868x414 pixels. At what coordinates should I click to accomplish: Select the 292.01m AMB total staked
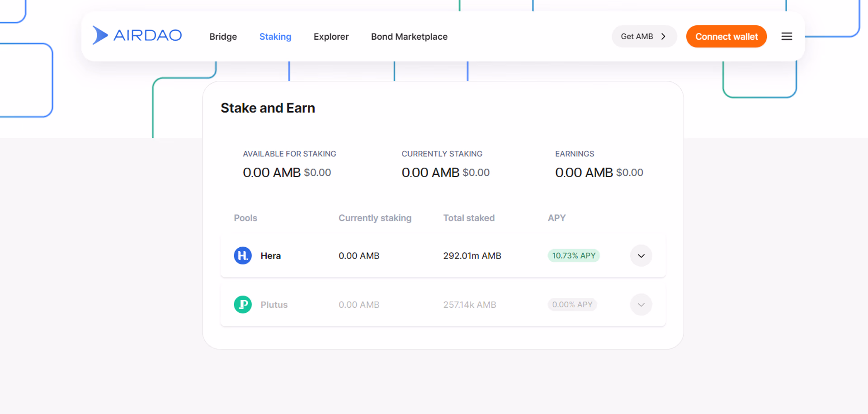(x=472, y=256)
